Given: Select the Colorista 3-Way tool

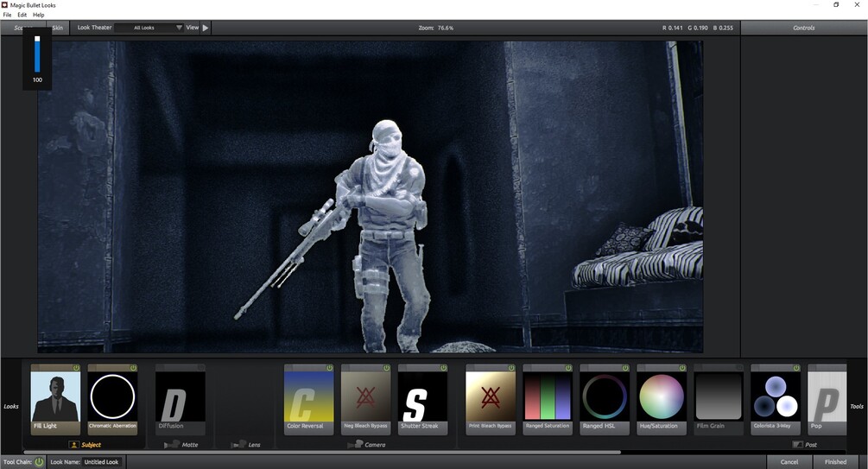Looking at the screenshot, I should 776,400.
